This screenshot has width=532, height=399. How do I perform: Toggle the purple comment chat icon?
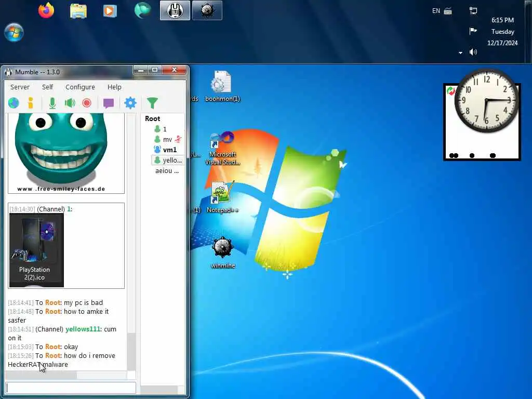click(x=109, y=103)
